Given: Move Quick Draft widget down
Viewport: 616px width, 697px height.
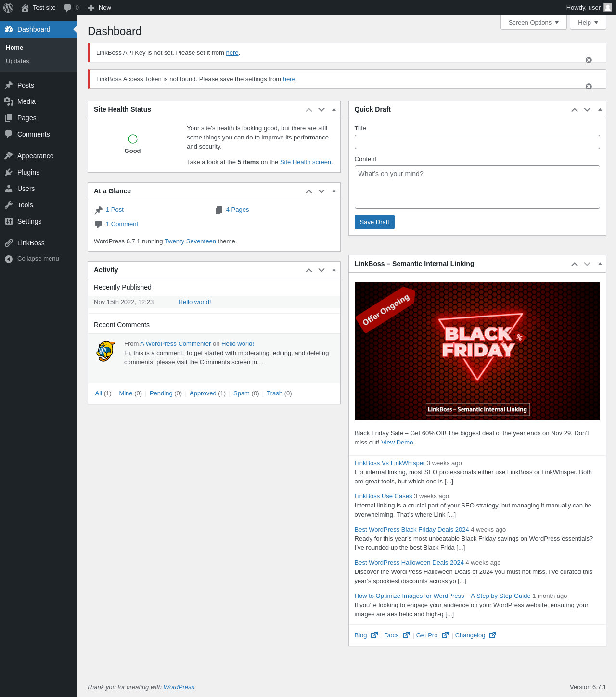Looking at the screenshot, I should click(x=587, y=110).
